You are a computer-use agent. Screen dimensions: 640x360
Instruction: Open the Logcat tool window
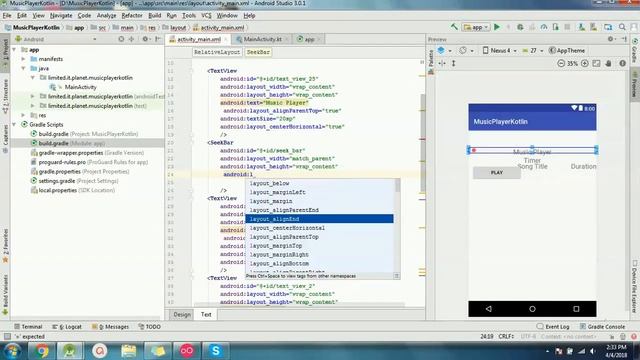(67, 327)
